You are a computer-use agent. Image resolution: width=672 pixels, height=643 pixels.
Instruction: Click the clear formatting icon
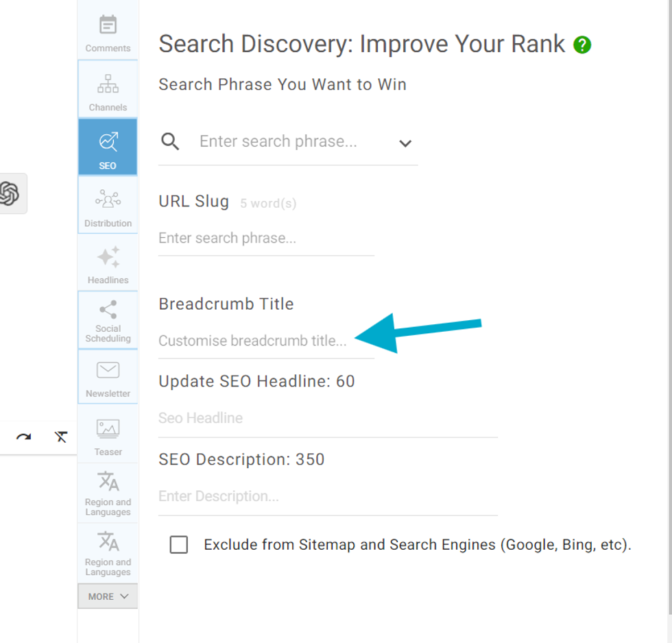61,437
